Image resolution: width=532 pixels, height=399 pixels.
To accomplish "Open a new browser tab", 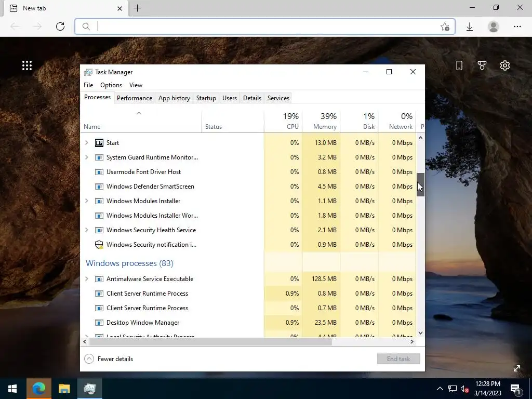I will click(x=137, y=8).
